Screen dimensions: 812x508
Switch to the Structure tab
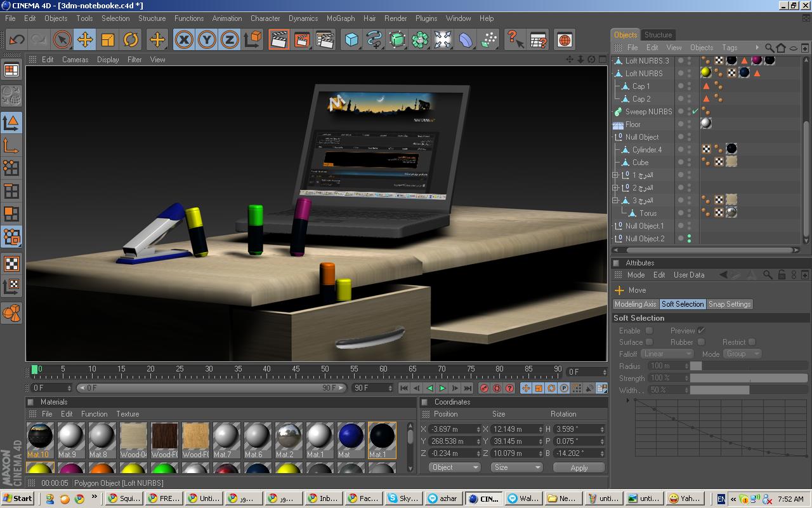pos(658,35)
